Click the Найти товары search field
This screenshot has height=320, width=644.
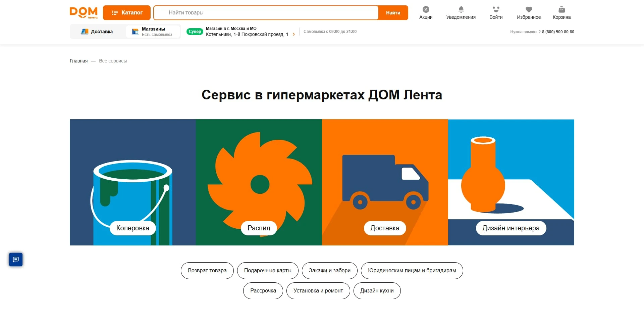tap(266, 13)
